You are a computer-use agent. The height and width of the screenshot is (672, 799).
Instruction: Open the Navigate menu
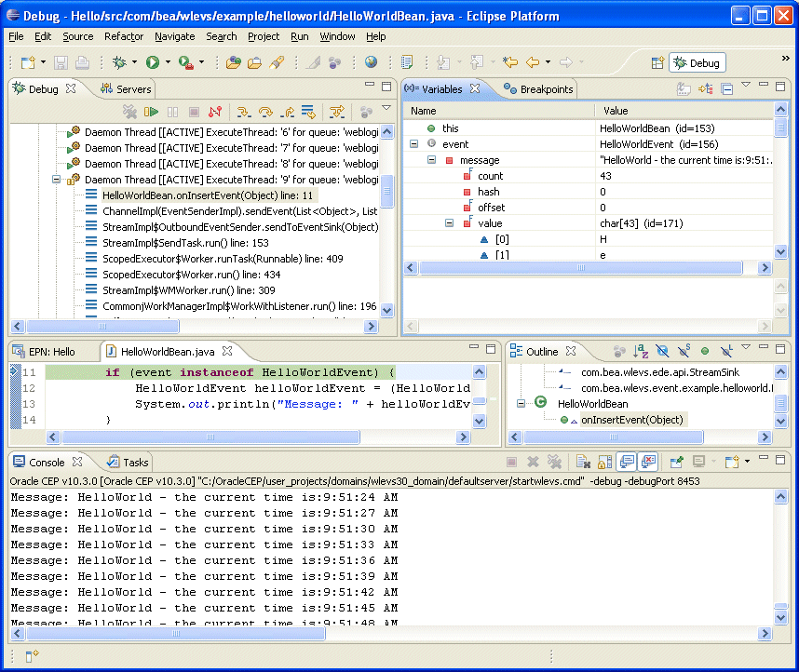tap(174, 36)
